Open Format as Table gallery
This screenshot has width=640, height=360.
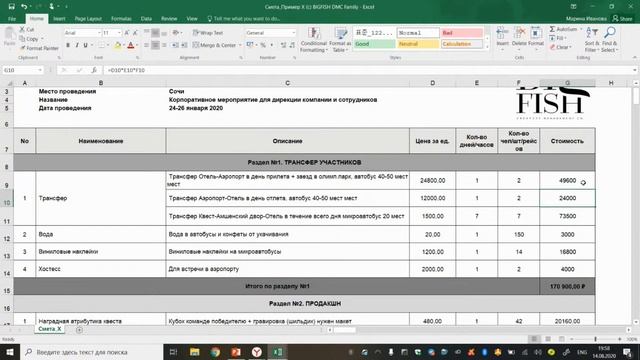click(x=340, y=40)
